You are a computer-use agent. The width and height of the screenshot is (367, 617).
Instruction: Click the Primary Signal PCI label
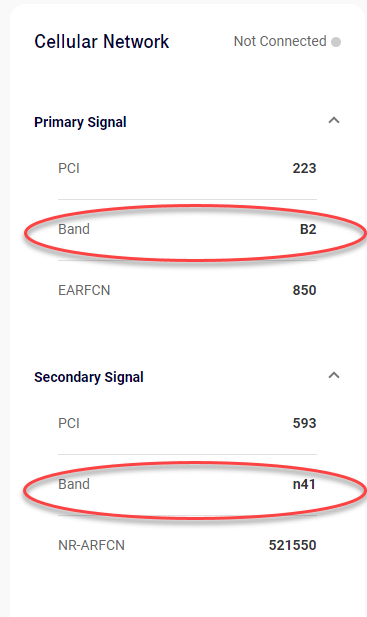point(69,168)
